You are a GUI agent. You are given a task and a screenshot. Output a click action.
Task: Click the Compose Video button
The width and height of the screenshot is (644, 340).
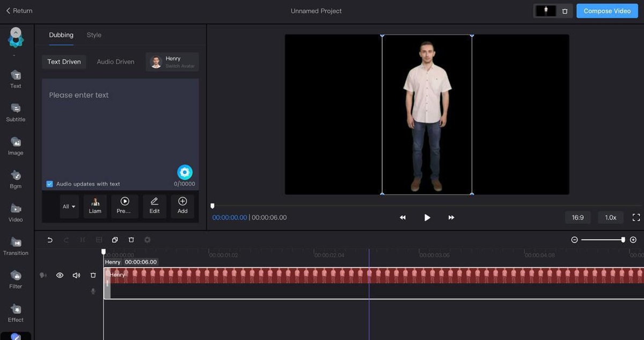click(x=607, y=11)
